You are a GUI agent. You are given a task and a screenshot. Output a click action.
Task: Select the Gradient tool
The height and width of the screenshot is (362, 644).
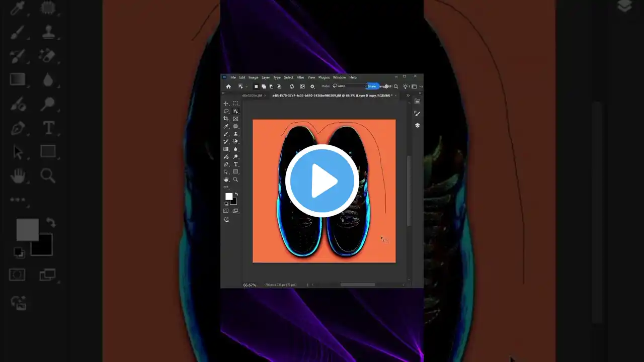click(226, 149)
